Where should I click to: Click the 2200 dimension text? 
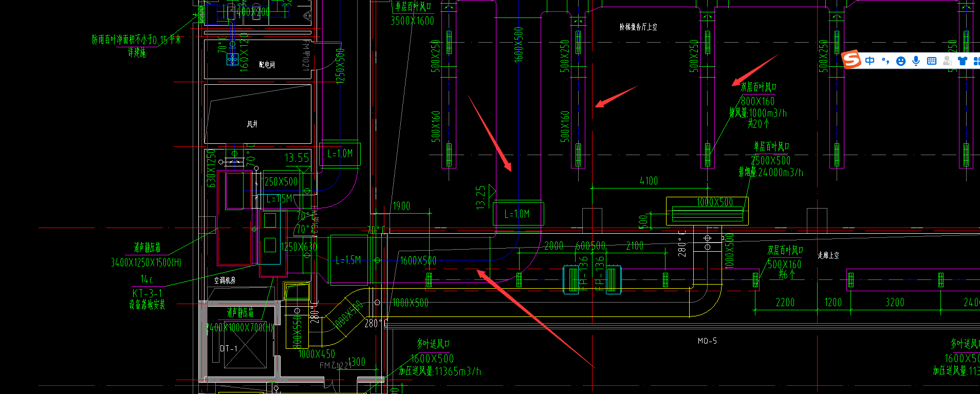click(785, 302)
